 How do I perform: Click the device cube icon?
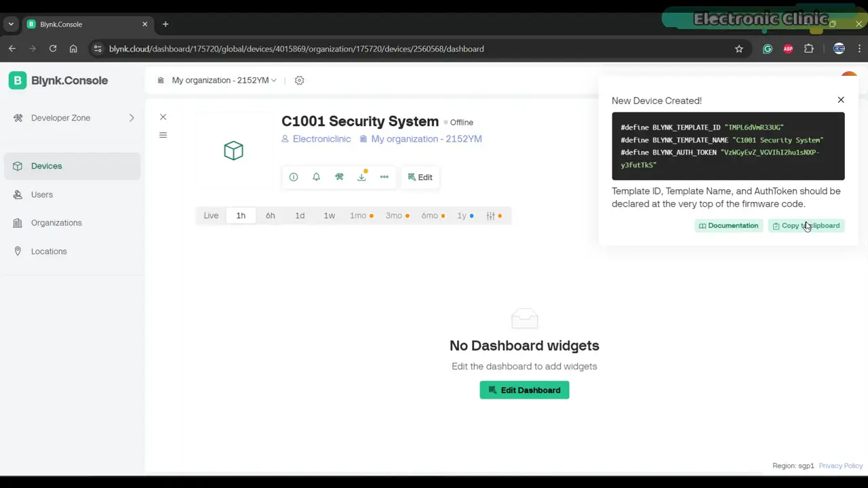point(233,150)
